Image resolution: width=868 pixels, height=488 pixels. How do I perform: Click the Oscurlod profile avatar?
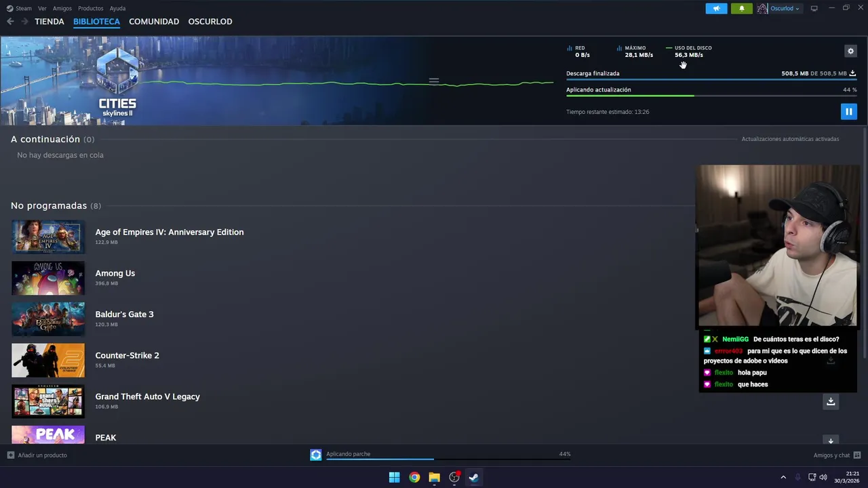click(762, 8)
